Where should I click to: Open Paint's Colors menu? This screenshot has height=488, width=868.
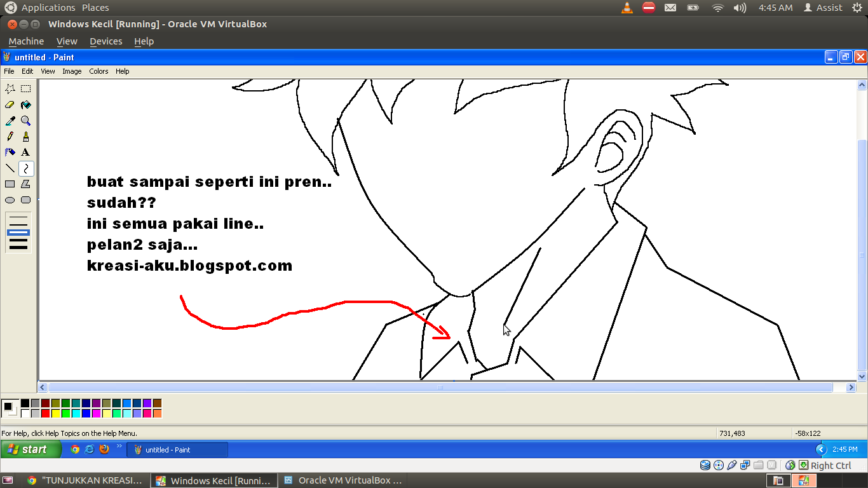point(98,71)
